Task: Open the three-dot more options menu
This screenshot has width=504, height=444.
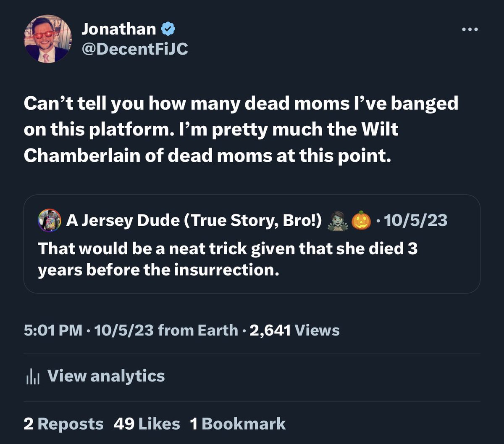Action: (469, 29)
